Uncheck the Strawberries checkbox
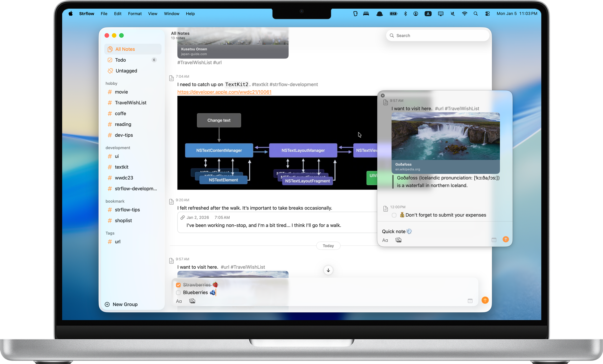Screen dimensions: 603x364 tap(178, 285)
